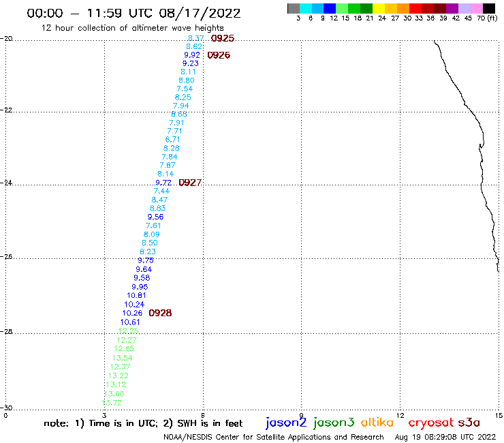Click the -24 latitude axis label

6,183
